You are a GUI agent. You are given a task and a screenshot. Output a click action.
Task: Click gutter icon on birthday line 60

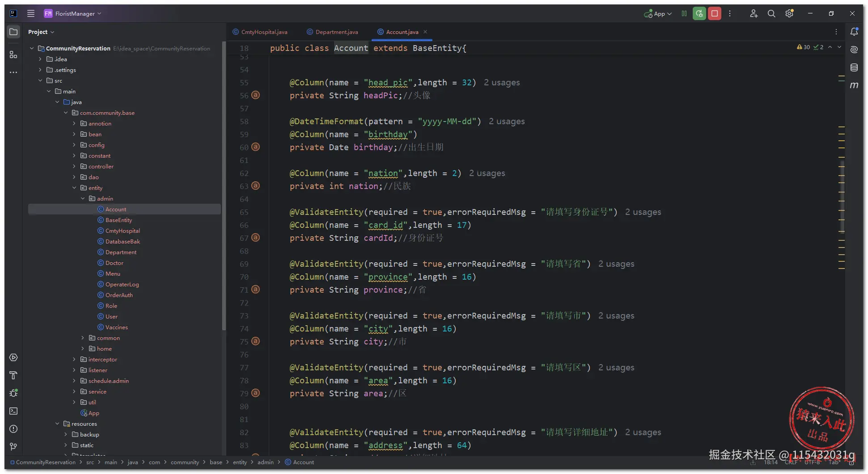point(255,147)
